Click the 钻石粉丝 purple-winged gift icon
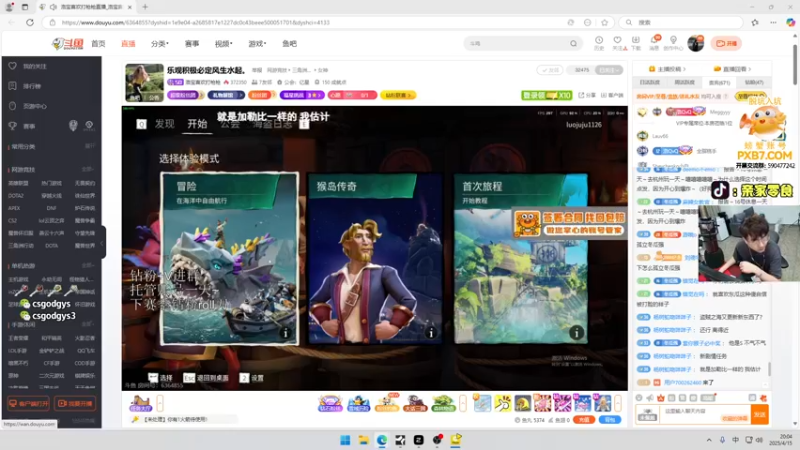 [x=330, y=404]
